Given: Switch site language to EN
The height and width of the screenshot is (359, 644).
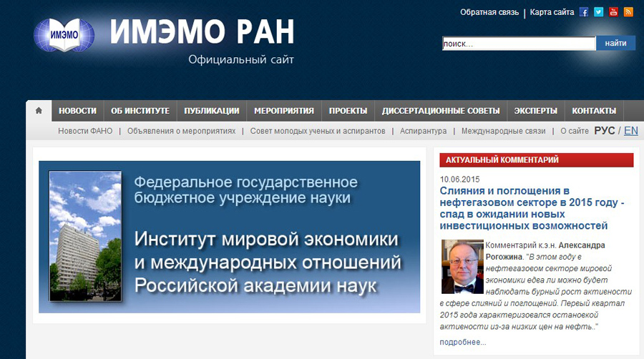Looking at the screenshot, I should [631, 131].
